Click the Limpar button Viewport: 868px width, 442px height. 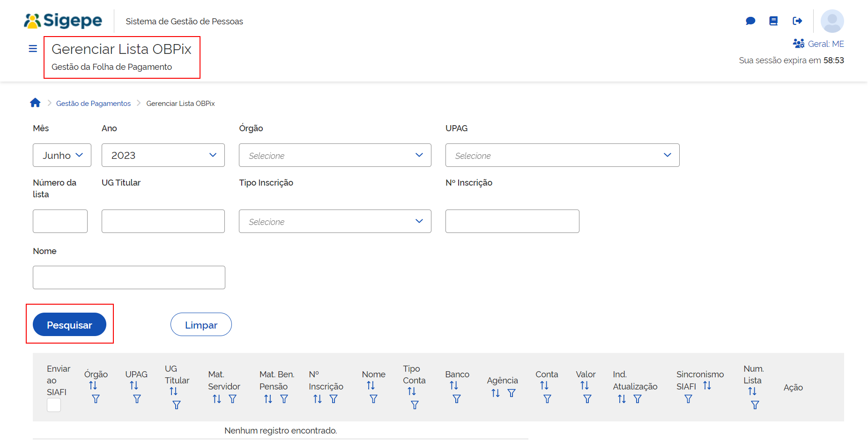pos(201,325)
